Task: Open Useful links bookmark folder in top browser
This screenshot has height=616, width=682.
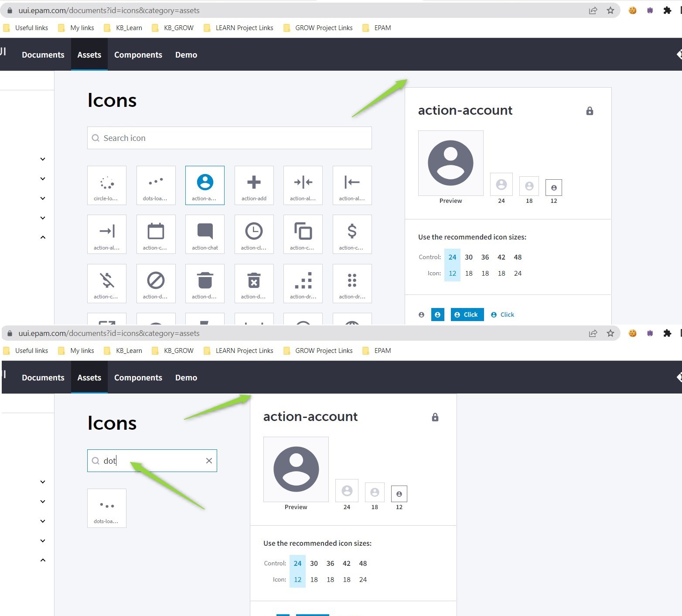Action: (x=26, y=28)
